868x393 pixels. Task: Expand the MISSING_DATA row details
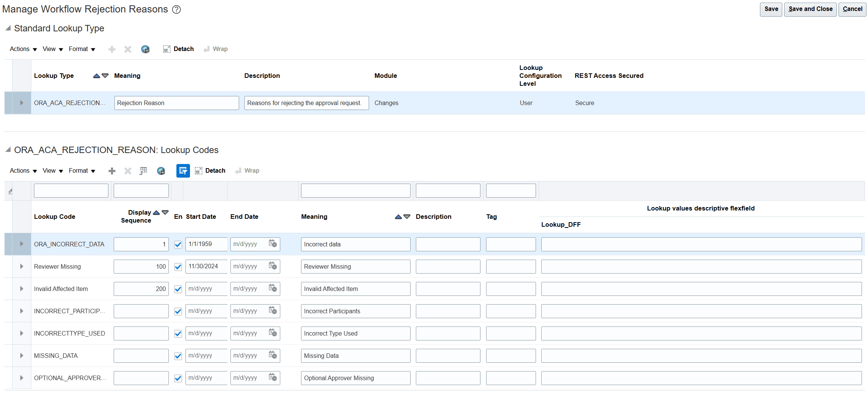tap(22, 356)
